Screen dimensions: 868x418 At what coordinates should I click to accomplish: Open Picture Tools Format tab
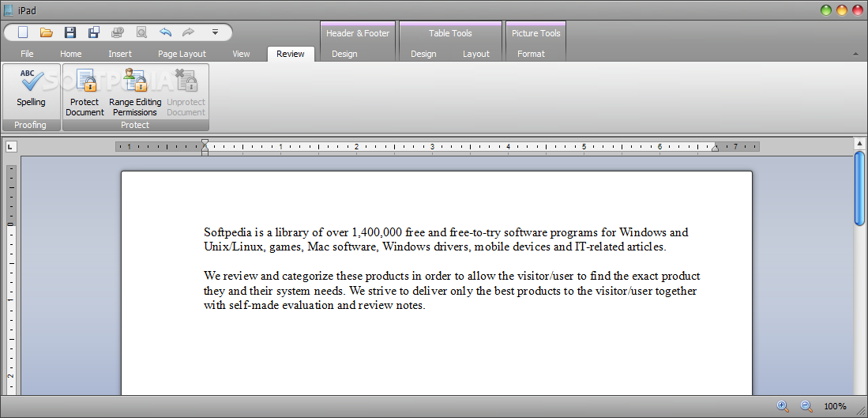point(531,54)
